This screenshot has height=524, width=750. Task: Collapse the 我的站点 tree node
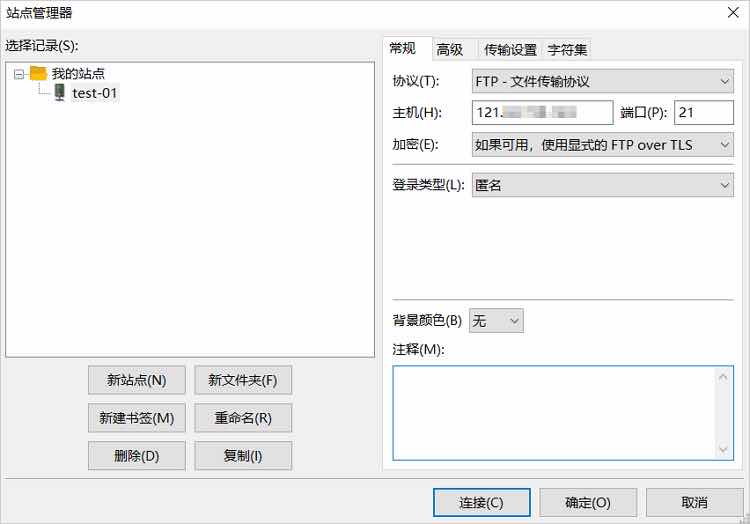pyautogui.click(x=19, y=74)
